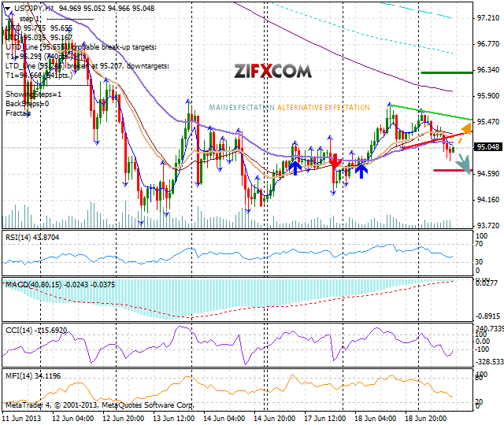Screen dimensions: 504x425
Task: Click the current price tag 95.048
Action: tap(487, 147)
